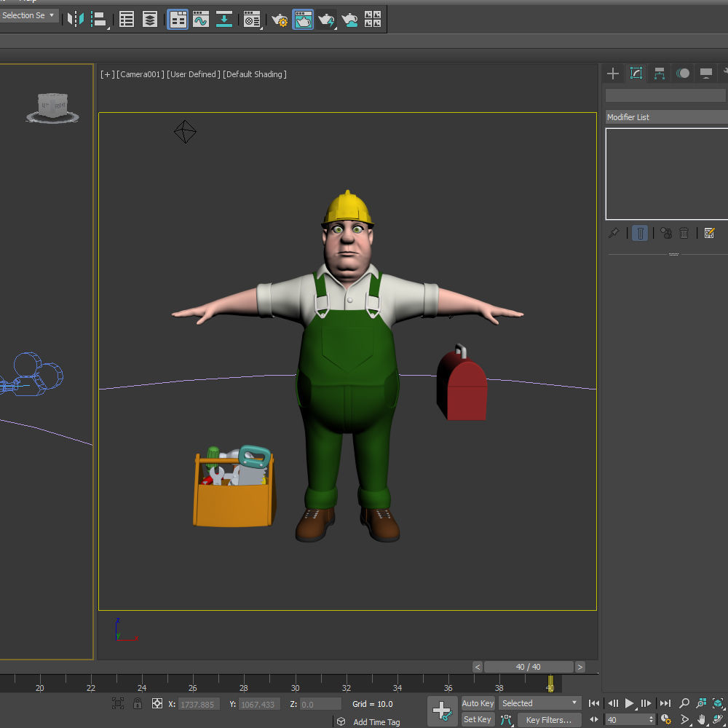728x728 pixels.
Task: Open the Modifier List dropdown
Action: tap(667, 117)
